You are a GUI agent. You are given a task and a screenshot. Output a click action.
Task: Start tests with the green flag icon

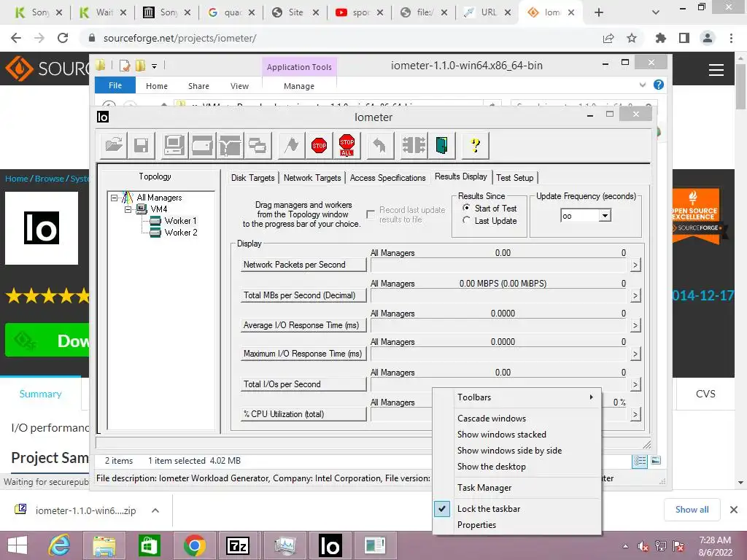(x=291, y=145)
